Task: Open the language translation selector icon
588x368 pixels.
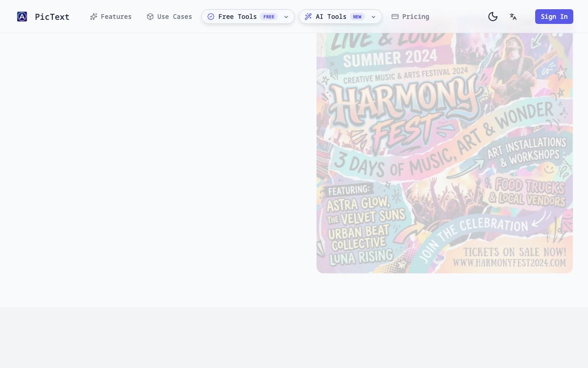Action: click(x=513, y=17)
